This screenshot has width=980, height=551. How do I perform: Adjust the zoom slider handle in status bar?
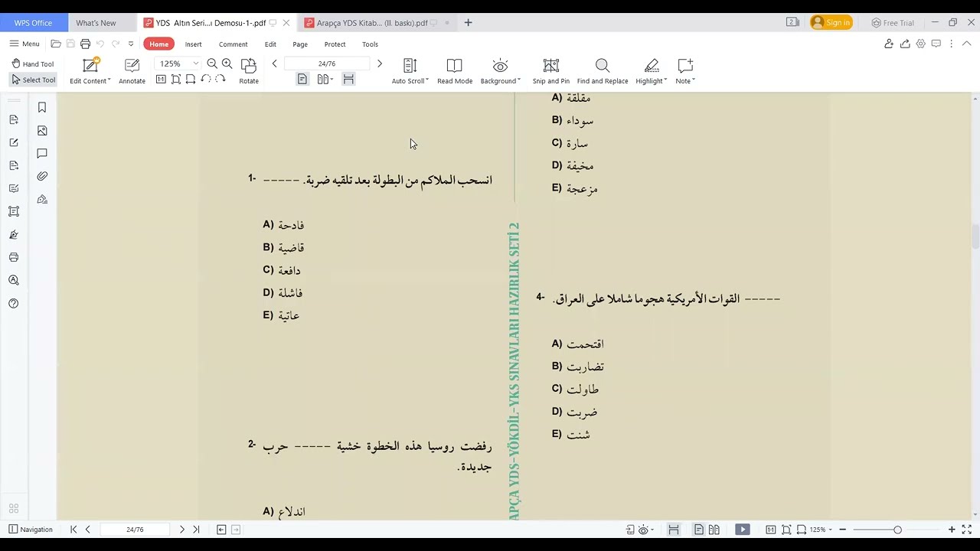coord(897,530)
